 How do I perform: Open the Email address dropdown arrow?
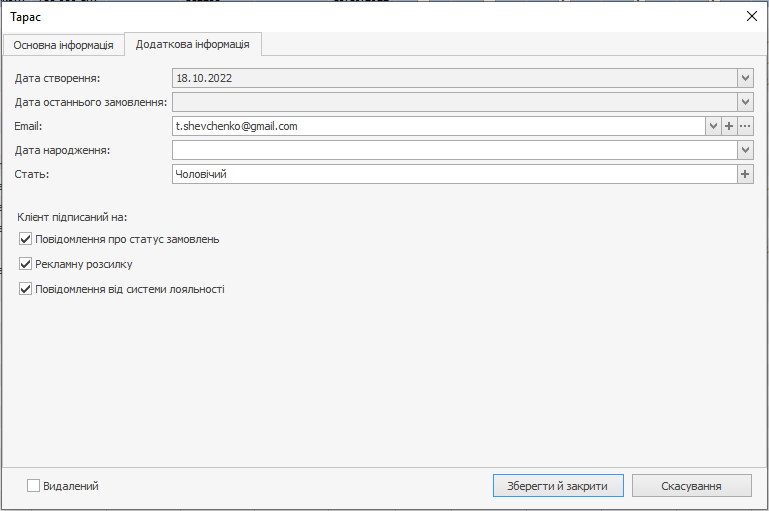713,126
